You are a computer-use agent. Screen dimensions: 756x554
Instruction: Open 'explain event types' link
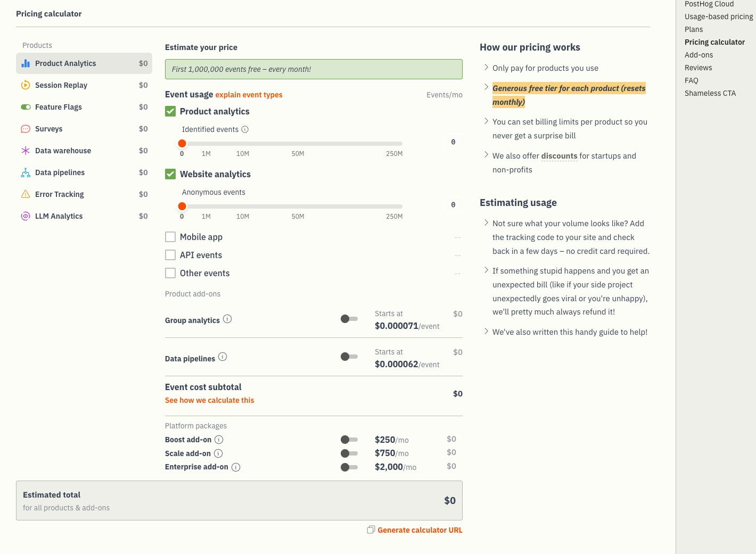pyautogui.click(x=249, y=95)
